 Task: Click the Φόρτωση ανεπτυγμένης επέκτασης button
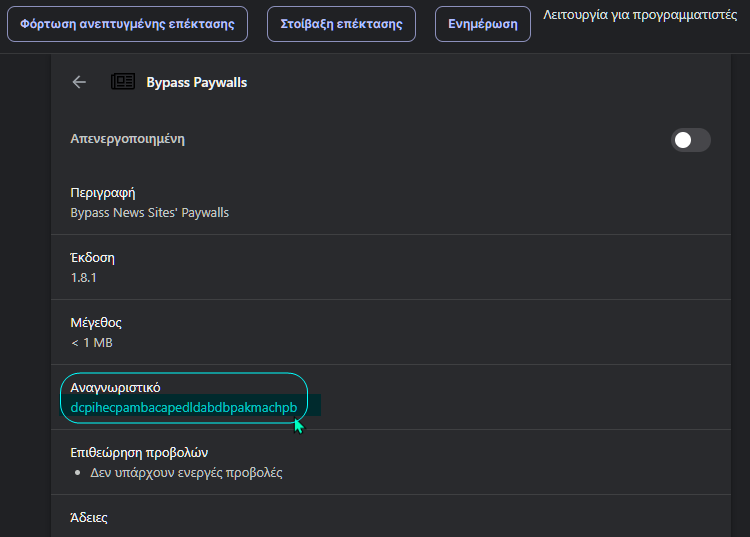(x=127, y=24)
